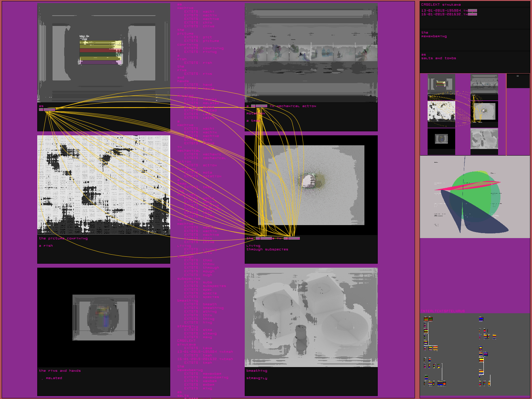Click the INTERLICHTSPIELHAUS panel title
Image resolution: width=532 pixels, height=399 pixels.
[443, 311]
